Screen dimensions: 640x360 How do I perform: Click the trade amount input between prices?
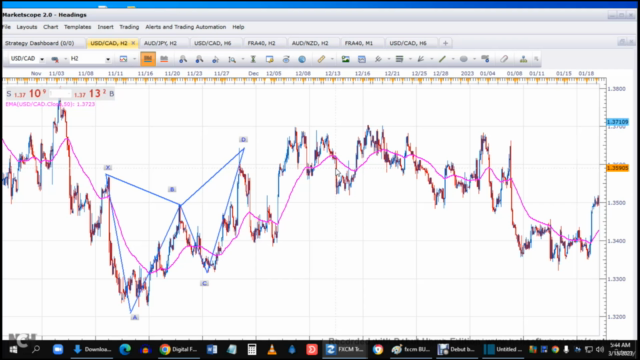pos(60,94)
